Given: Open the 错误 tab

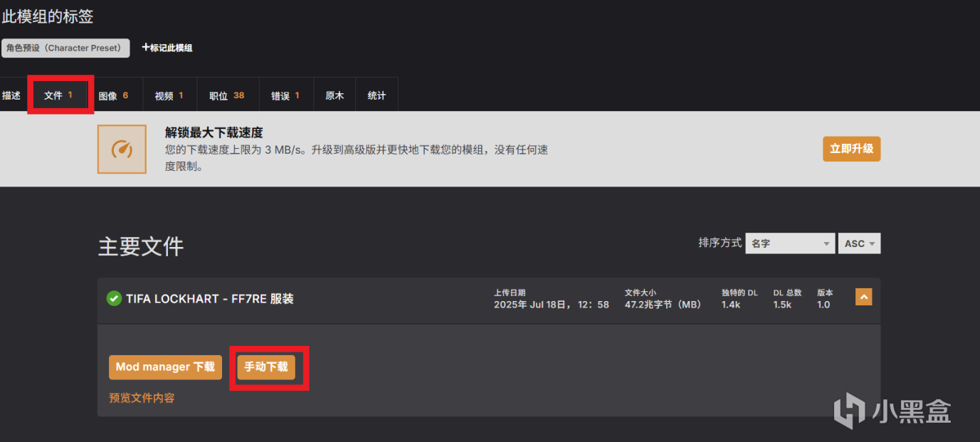Looking at the screenshot, I should pos(285,95).
